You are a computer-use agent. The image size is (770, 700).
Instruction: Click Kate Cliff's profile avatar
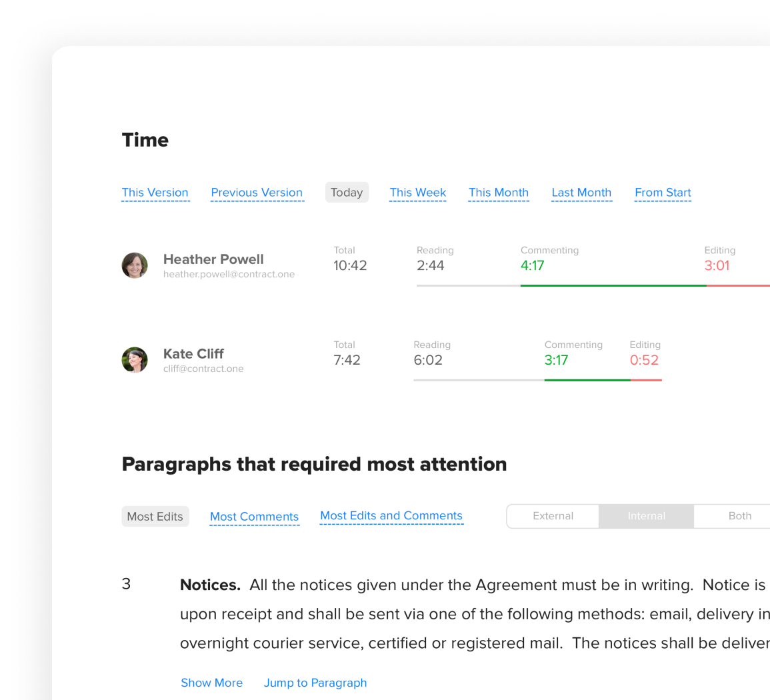click(x=135, y=360)
